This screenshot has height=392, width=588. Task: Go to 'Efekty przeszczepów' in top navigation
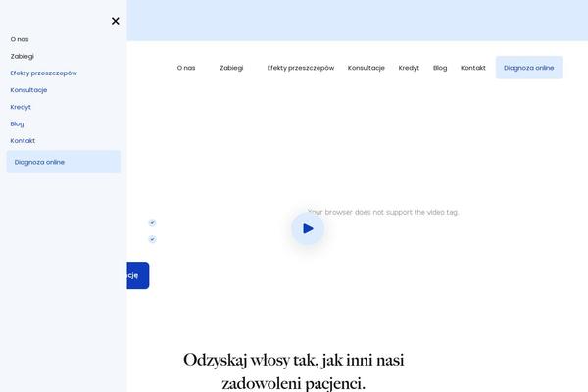point(301,68)
